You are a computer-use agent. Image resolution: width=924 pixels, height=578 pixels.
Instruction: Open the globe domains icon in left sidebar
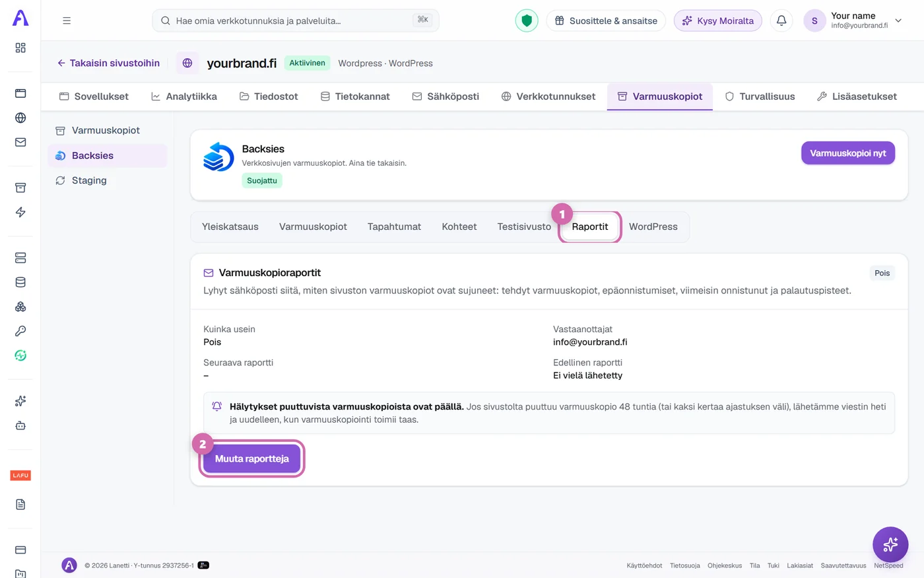tap(20, 118)
